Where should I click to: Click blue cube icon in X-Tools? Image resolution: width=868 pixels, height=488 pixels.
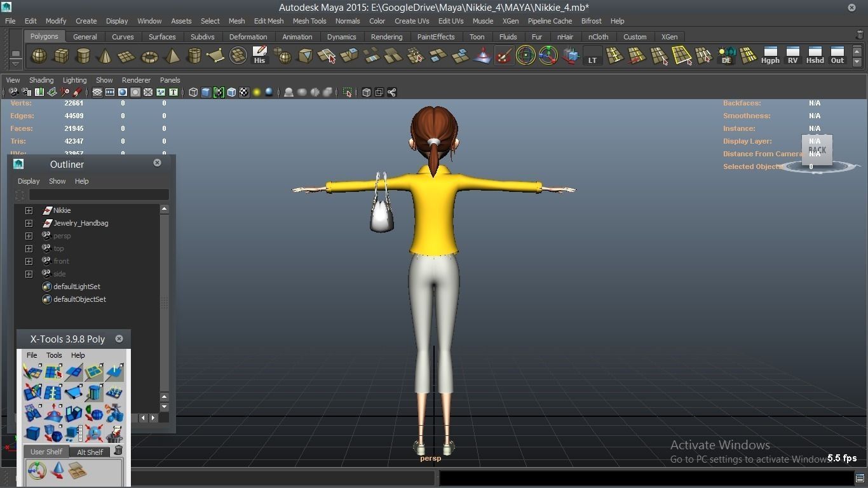(x=33, y=433)
